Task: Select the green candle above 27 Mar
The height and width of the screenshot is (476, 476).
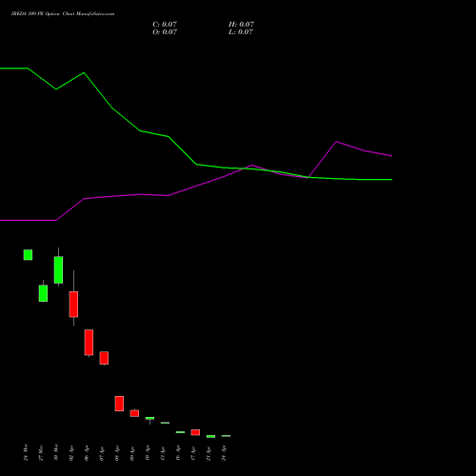Action: pyautogui.click(x=43, y=293)
